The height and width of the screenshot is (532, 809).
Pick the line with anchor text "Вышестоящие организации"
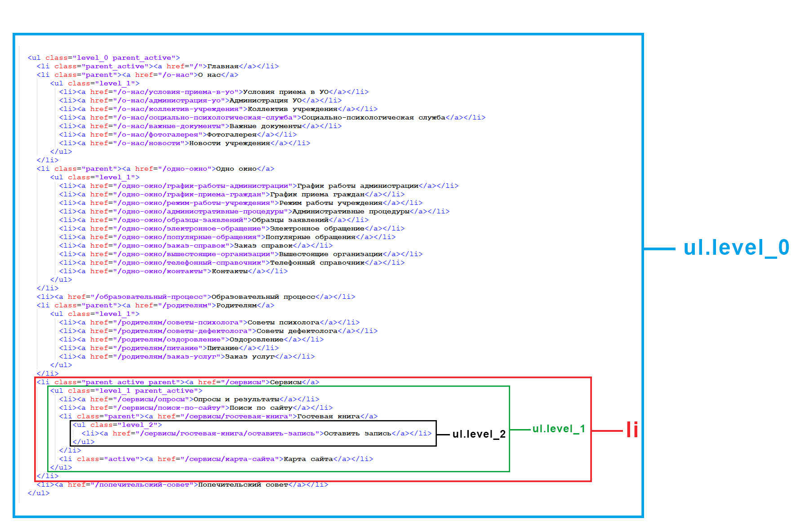(241, 254)
